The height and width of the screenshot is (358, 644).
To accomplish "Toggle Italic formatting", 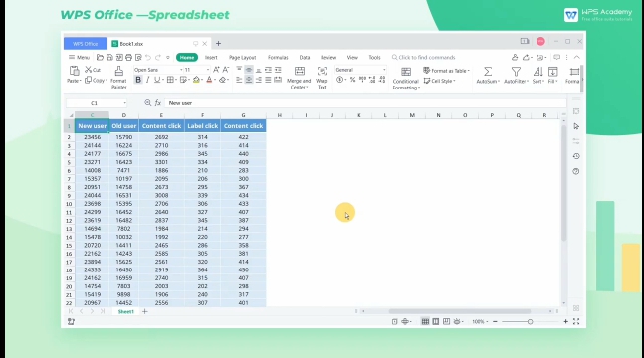I will 148,80.
